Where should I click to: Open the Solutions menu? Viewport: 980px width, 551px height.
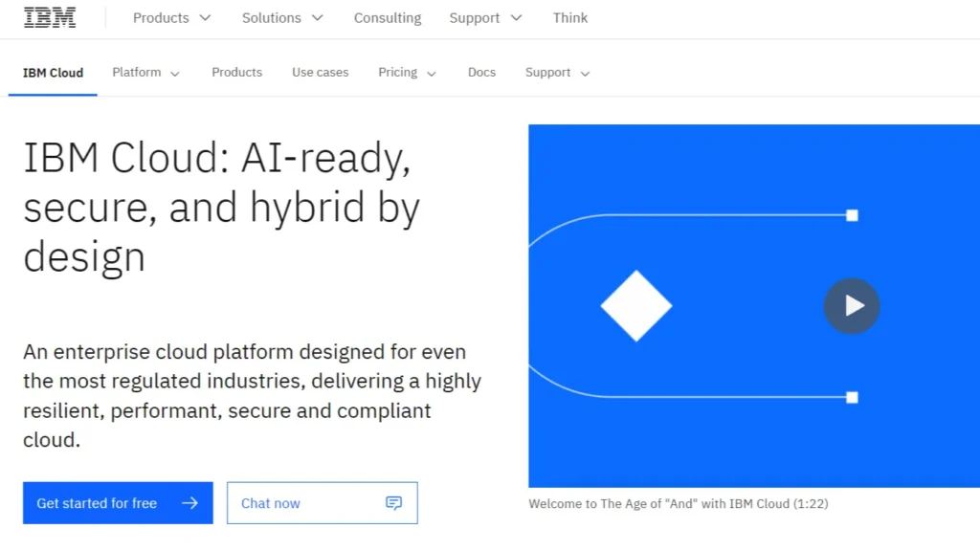[282, 18]
